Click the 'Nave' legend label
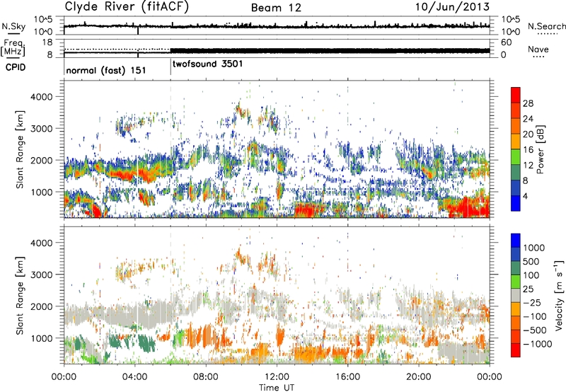This screenshot has width=566, height=392. point(538,50)
